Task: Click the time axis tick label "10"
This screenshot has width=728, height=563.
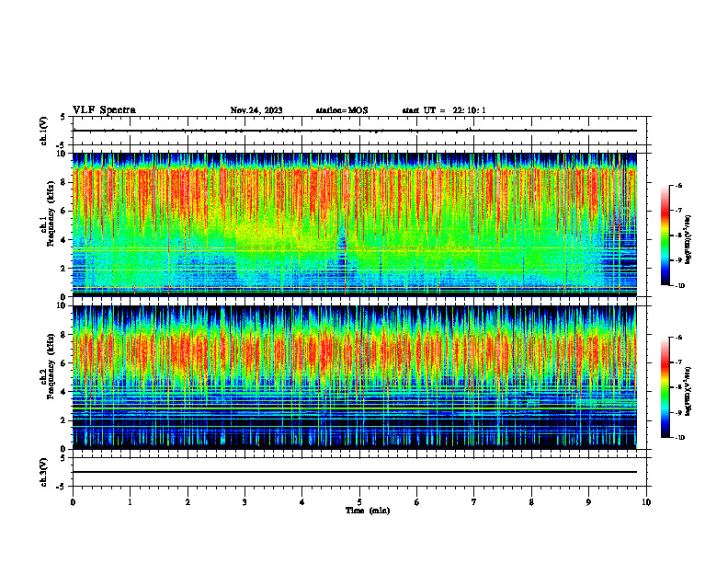Action: tap(646, 502)
